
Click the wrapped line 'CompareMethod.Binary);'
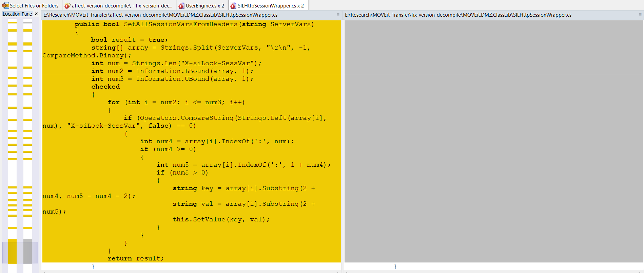[x=86, y=55]
